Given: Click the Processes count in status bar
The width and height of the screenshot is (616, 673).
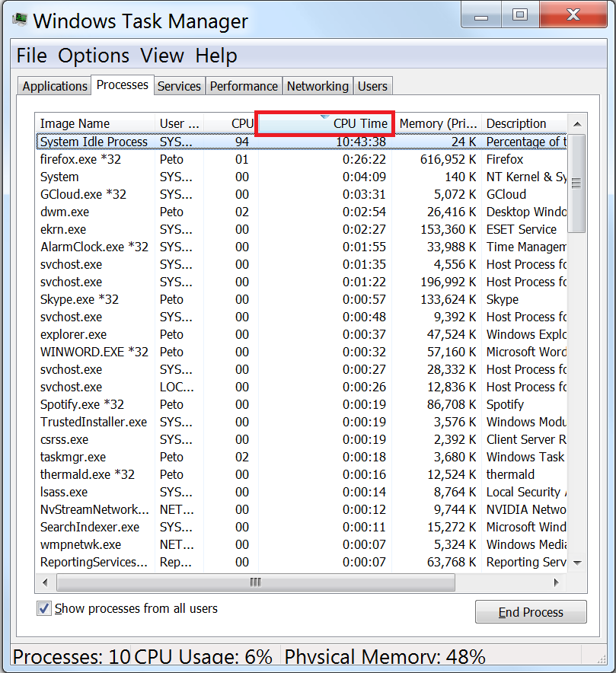Looking at the screenshot, I should coord(72,657).
